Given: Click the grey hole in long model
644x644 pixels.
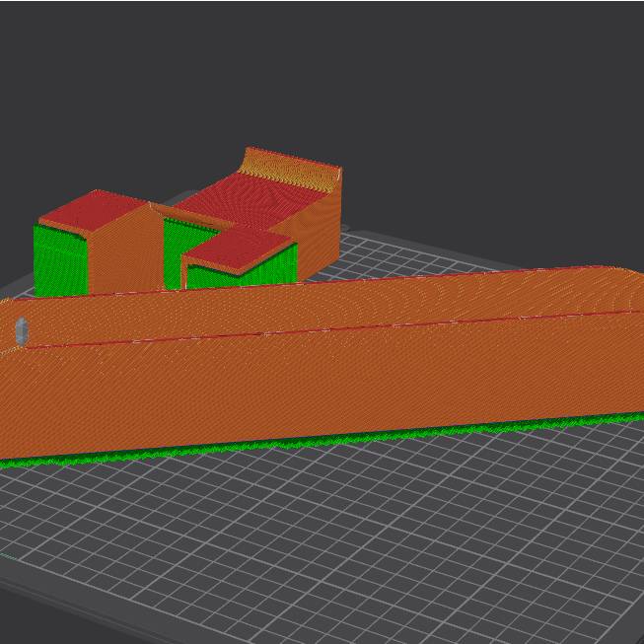Looking at the screenshot, I should (22, 331).
